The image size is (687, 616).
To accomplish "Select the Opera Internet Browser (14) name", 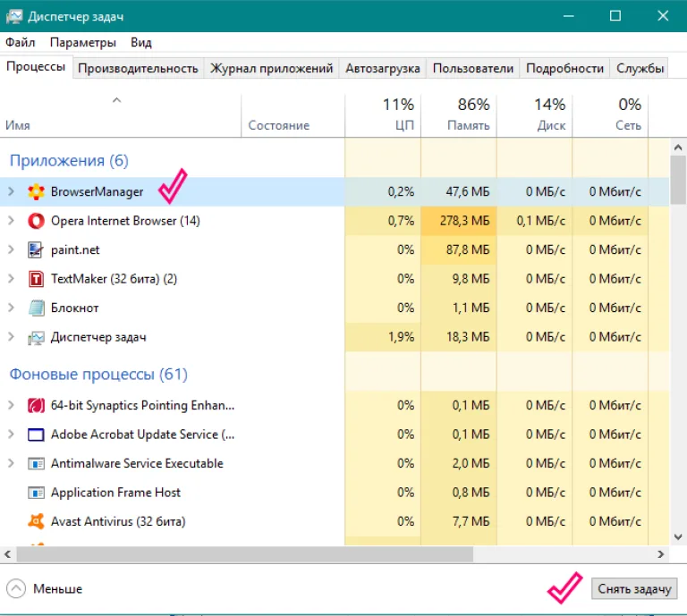I will (125, 221).
